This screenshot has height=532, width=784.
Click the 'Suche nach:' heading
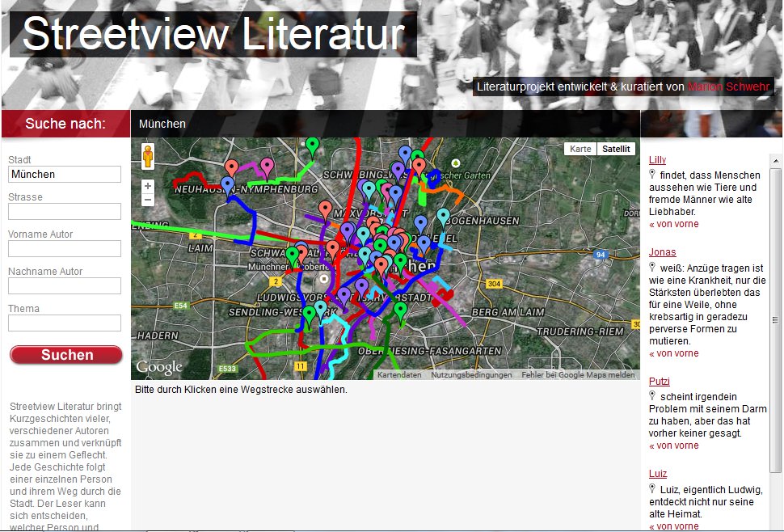pyautogui.click(x=65, y=124)
